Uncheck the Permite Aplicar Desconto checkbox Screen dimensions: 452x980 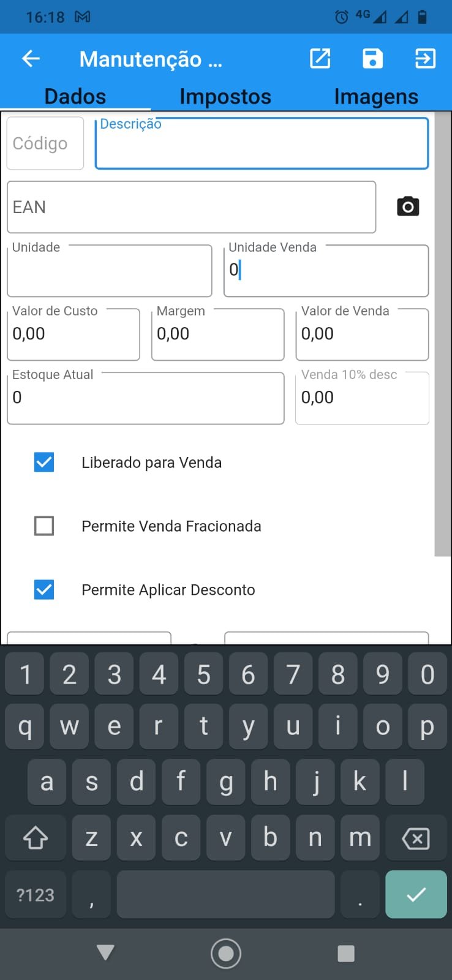[x=44, y=590]
